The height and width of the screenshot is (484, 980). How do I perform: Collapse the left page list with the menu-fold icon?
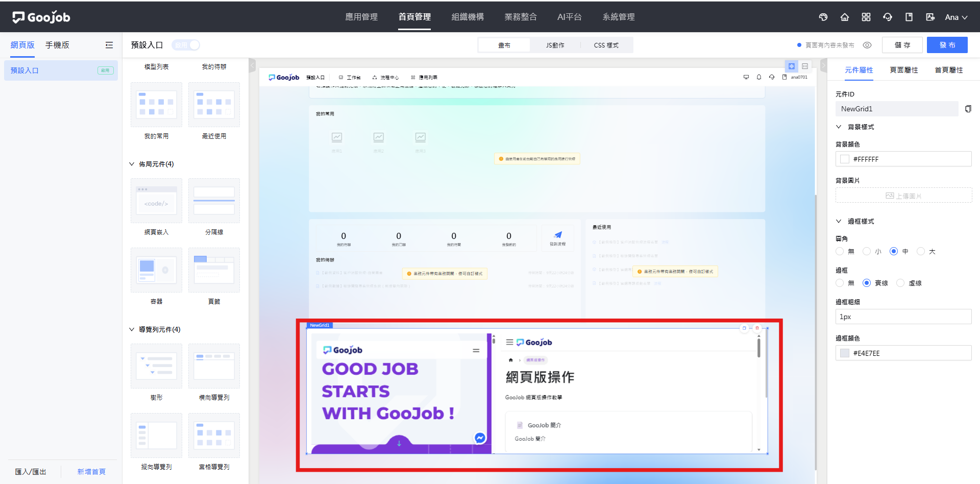(x=109, y=45)
